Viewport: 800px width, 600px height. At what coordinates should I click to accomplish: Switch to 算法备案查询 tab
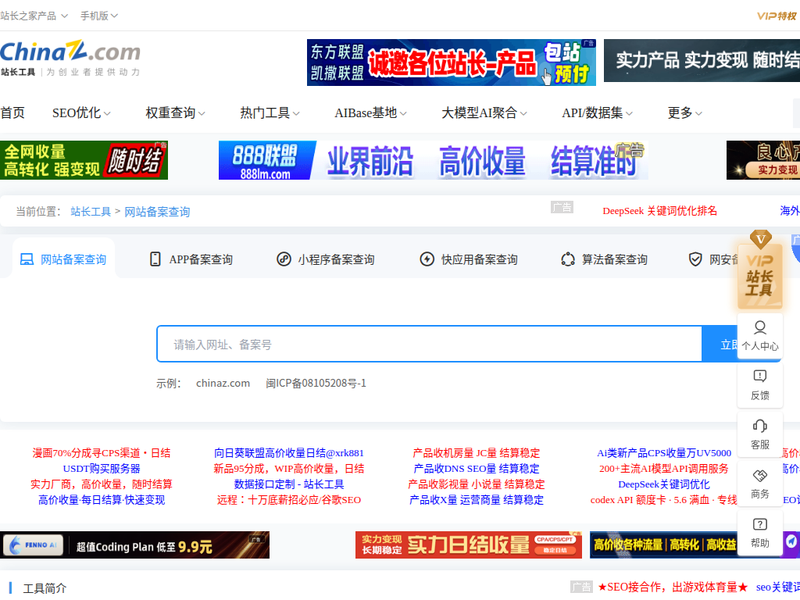pyautogui.click(x=604, y=260)
